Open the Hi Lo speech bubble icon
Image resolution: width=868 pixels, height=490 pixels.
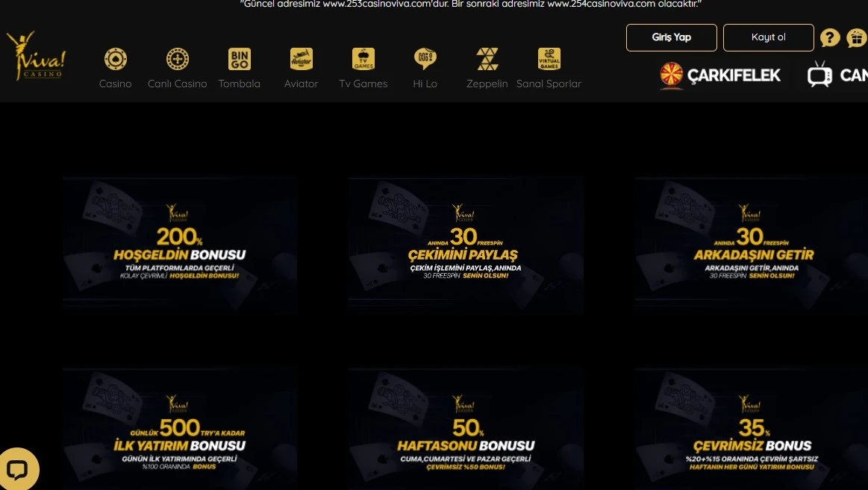click(425, 59)
